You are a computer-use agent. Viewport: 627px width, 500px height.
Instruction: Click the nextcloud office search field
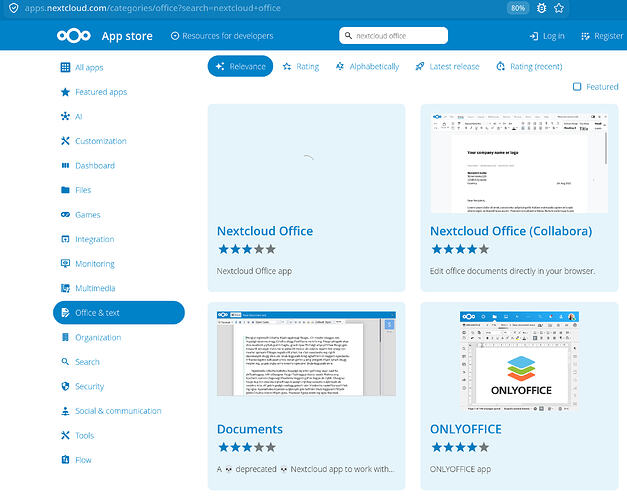[x=393, y=36]
